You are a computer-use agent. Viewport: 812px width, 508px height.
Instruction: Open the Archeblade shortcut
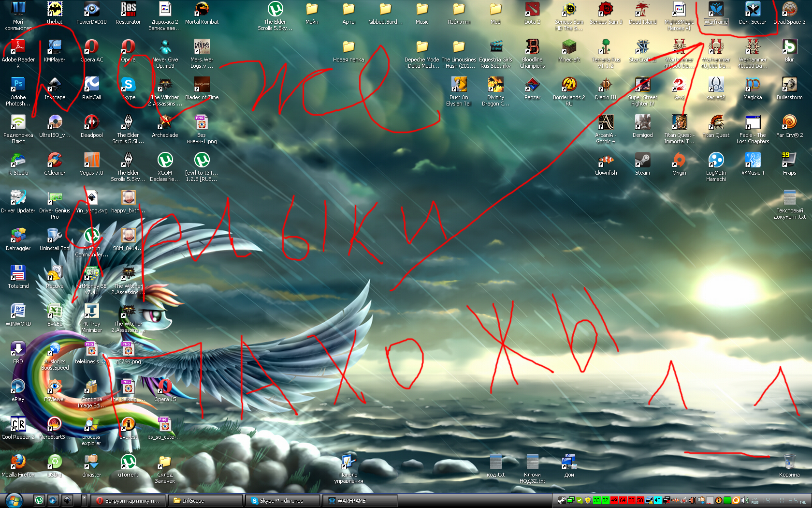click(165, 126)
